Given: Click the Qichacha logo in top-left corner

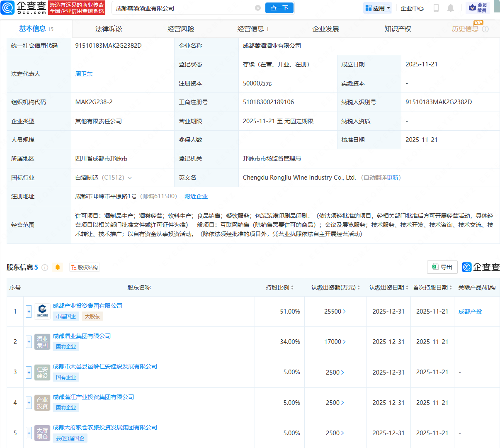Looking at the screenshot, I should point(19,7).
